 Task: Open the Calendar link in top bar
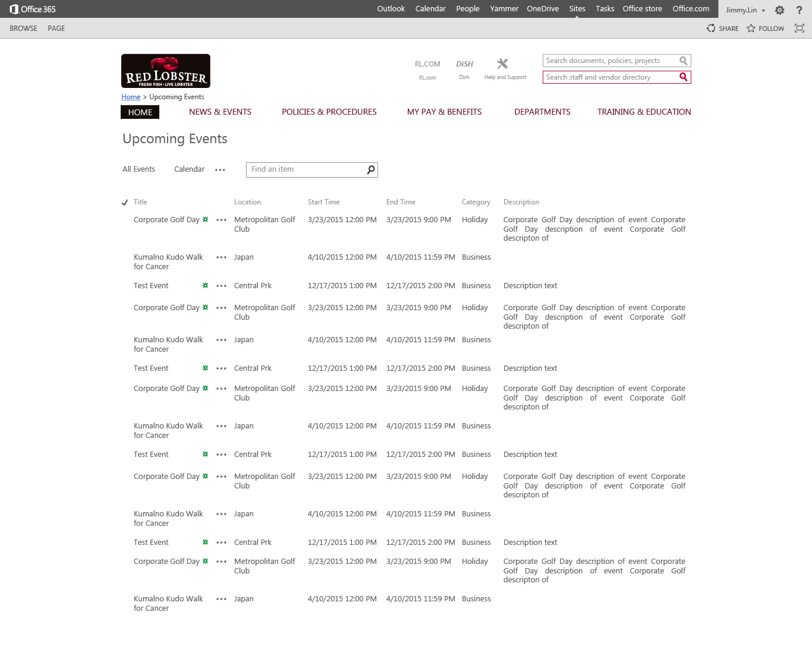click(430, 9)
